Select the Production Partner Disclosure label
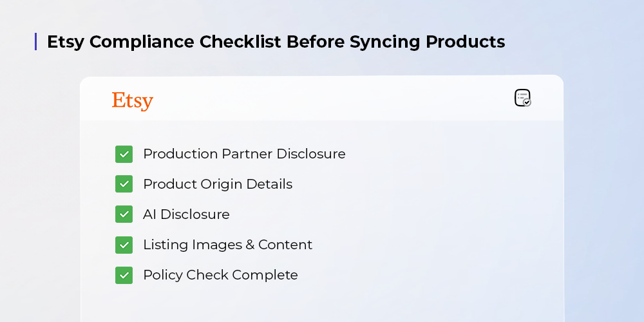The image size is (644, 322). tap(244, 154)
